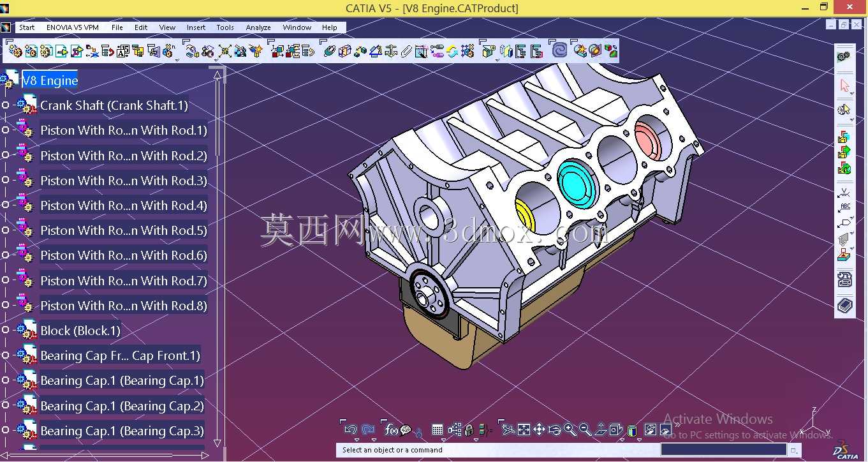Viewport: 868px width, 462px height.
Task: Open the View menu
Action: [x=167, y=27]
